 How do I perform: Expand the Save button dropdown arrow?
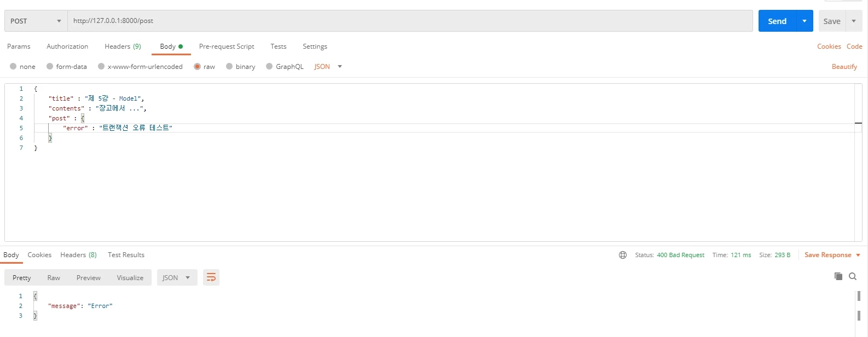854,21
